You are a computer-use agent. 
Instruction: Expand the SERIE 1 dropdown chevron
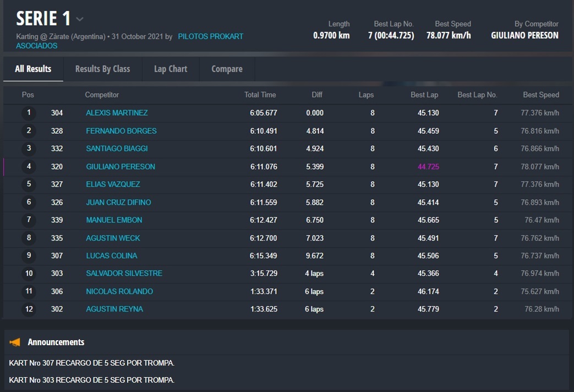click(x=80, y=19)
